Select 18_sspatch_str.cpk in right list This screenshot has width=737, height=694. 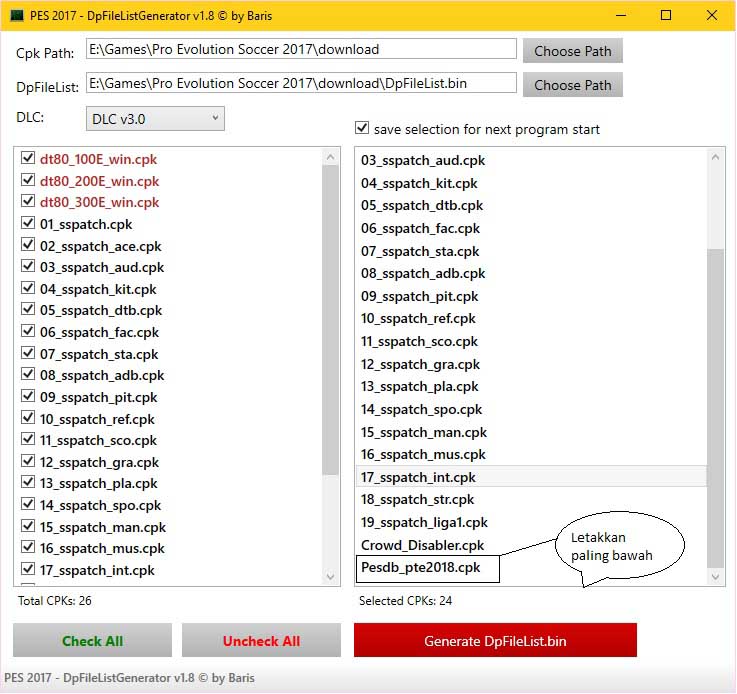pos(531,499)
